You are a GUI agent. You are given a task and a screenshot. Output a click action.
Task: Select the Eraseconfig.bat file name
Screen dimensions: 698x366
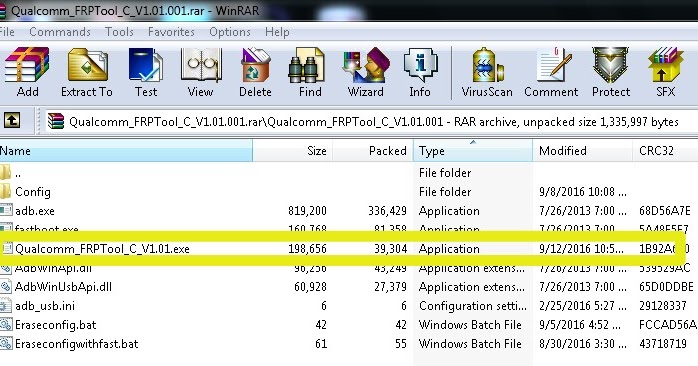coord(56,325)
